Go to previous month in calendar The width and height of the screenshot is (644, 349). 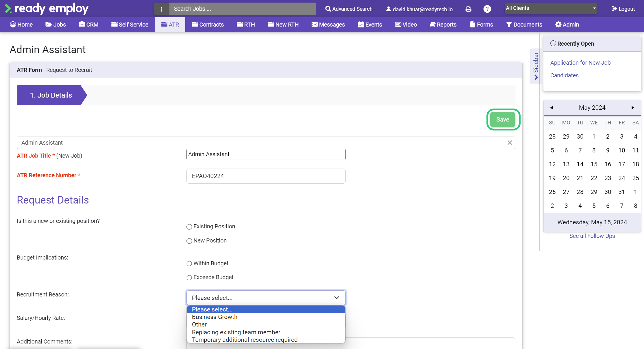[552, 108]
